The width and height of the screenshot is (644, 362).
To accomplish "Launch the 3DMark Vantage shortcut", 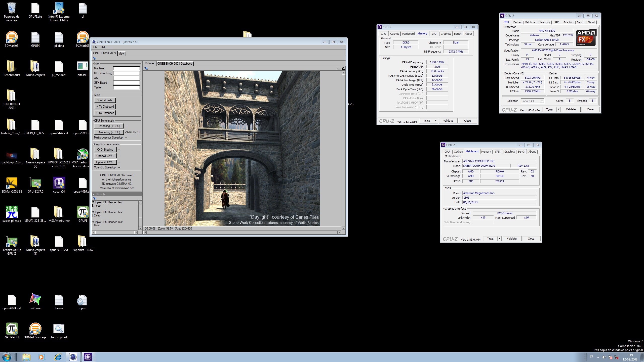I will click(x=35, y=331).
